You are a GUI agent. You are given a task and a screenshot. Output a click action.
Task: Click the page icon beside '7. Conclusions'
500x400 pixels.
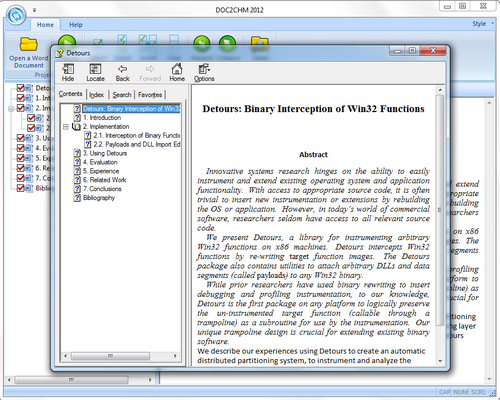click(x=77, y=189)
